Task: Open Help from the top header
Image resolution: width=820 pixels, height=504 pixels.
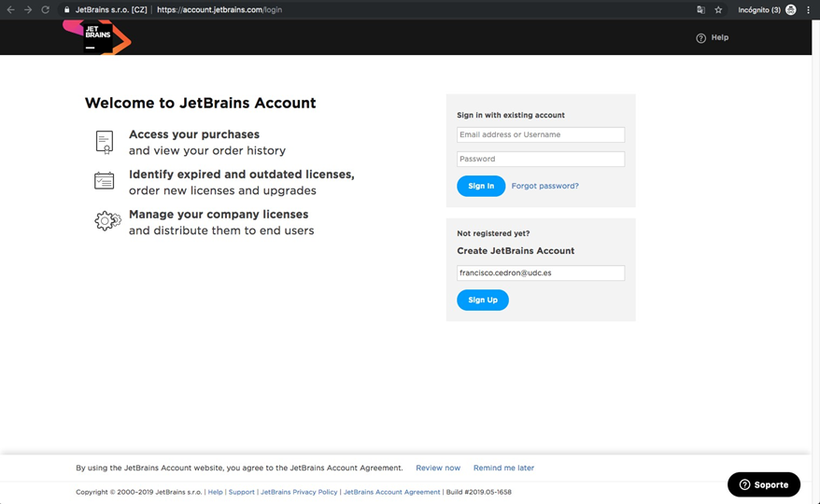Action: tap(713, 37)
